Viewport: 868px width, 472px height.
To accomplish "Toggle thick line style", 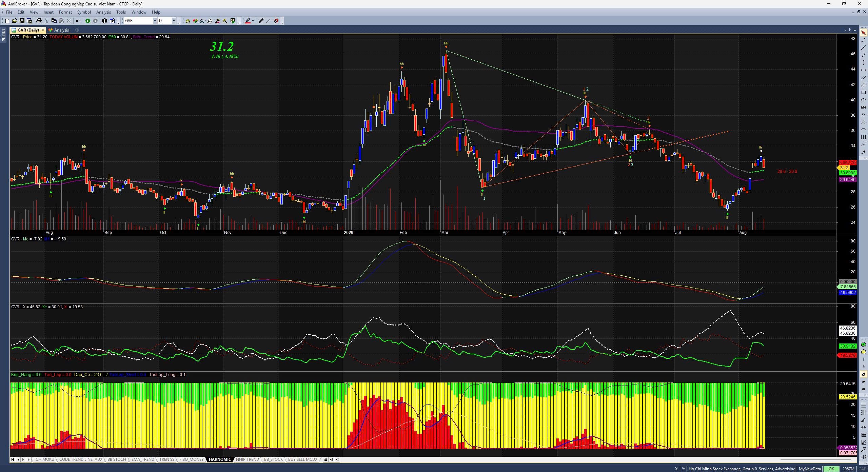I will tap(261, 21).
